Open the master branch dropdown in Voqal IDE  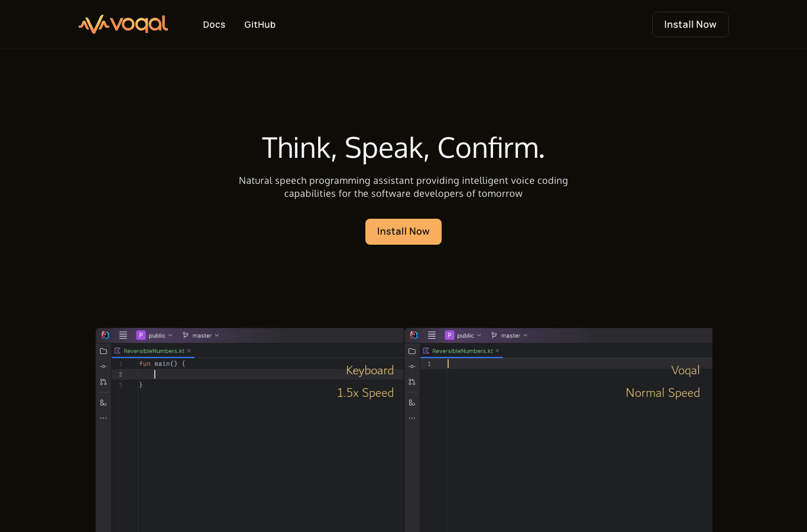(x=510, y=335)
